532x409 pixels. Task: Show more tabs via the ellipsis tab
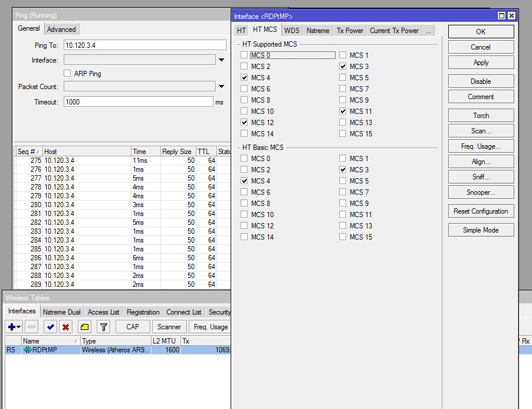[429, 31]
